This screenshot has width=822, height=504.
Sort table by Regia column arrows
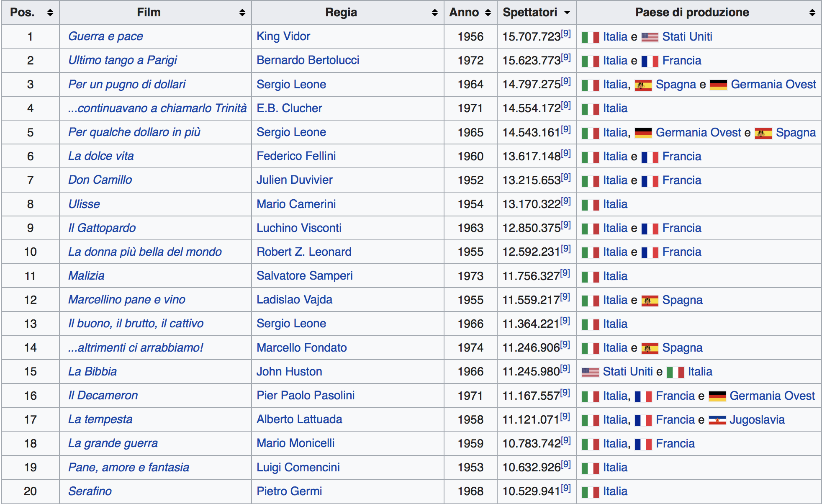click(x=435, y=13)
